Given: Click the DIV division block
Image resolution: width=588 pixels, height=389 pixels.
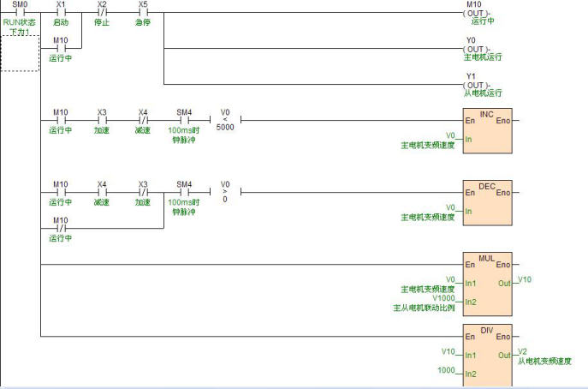Looking at the screenshot, I should pyautogui.click(x=486, y=352).
